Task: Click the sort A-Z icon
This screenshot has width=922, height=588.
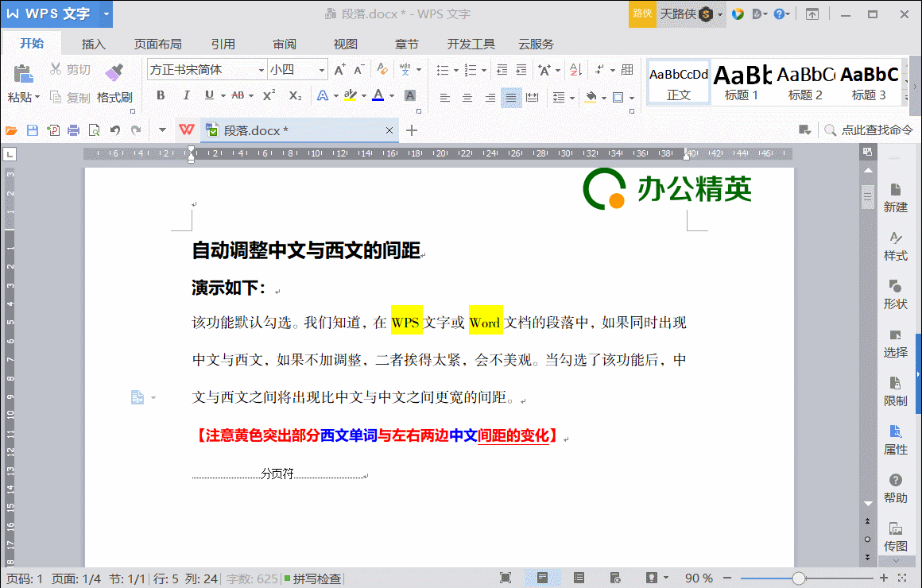Action: coord(575,70)
